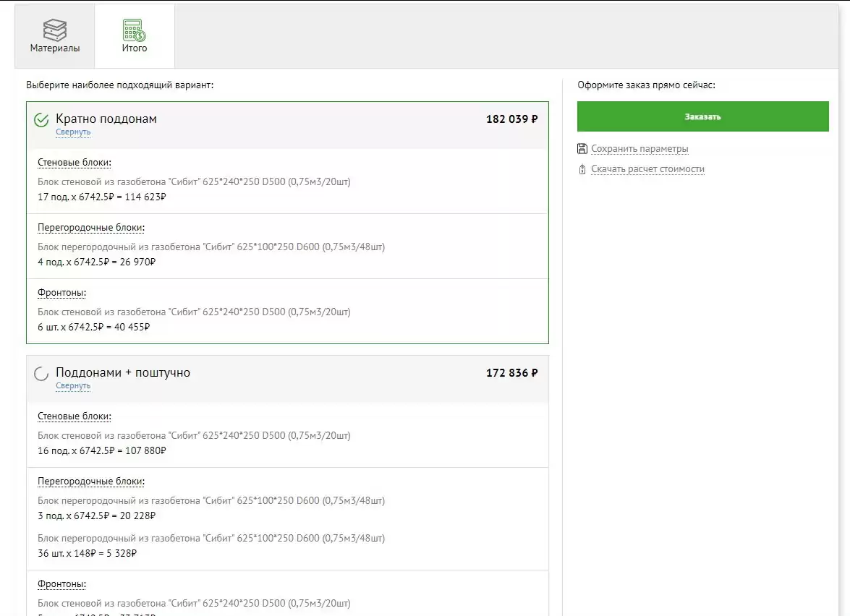Switch to the Итого tab
Viewport: 850px width, 616px height.
tap(135, 36)
